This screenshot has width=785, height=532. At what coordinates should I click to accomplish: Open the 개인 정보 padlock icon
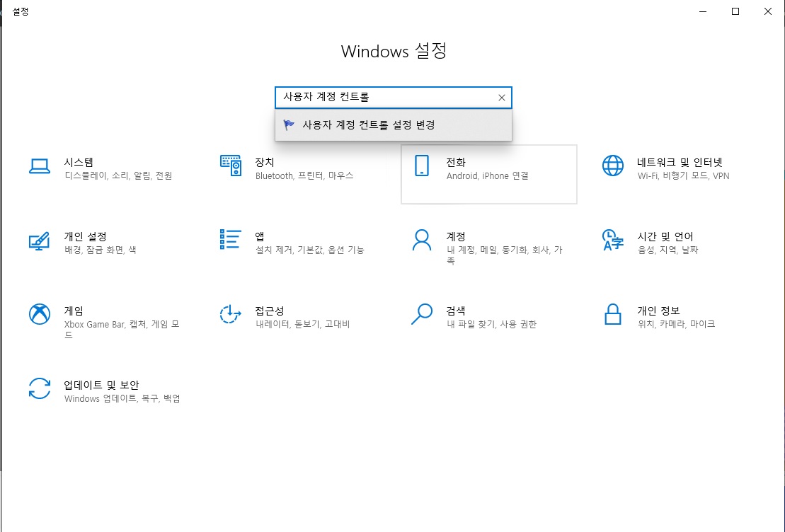[613, 314]
